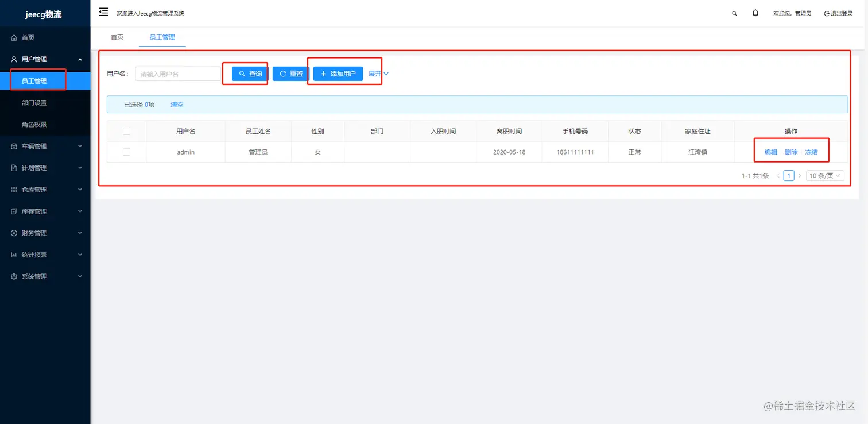Click the gear icon beside 系统管理
Image resolution: width=868 pixels, height=424 pixels.
(x=14, y=276)
